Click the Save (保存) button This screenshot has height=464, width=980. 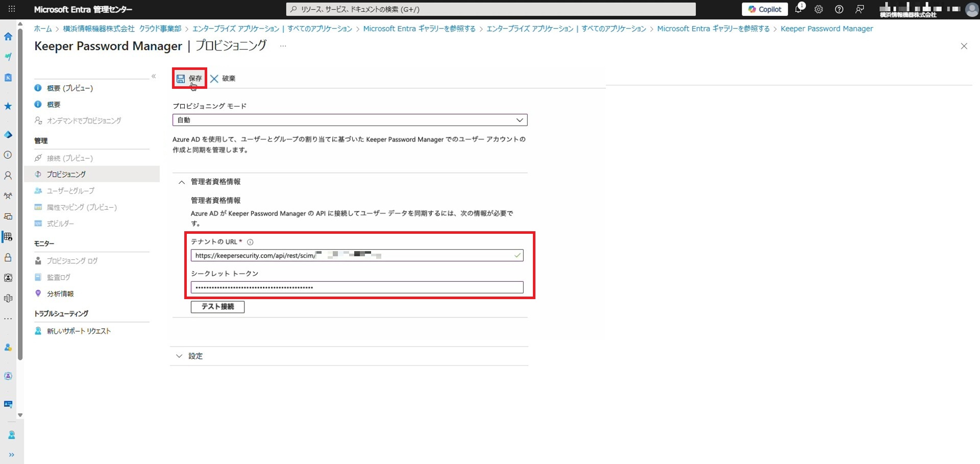click(189, 79)
